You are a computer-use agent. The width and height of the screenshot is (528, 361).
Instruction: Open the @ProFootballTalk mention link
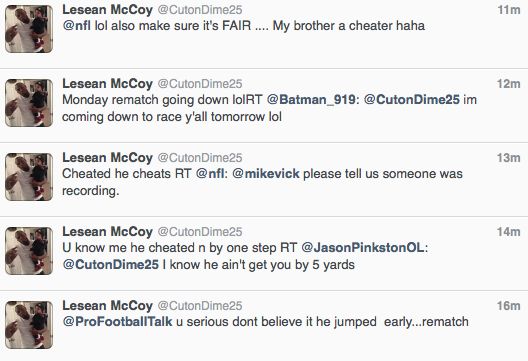[x=118, y=322]
